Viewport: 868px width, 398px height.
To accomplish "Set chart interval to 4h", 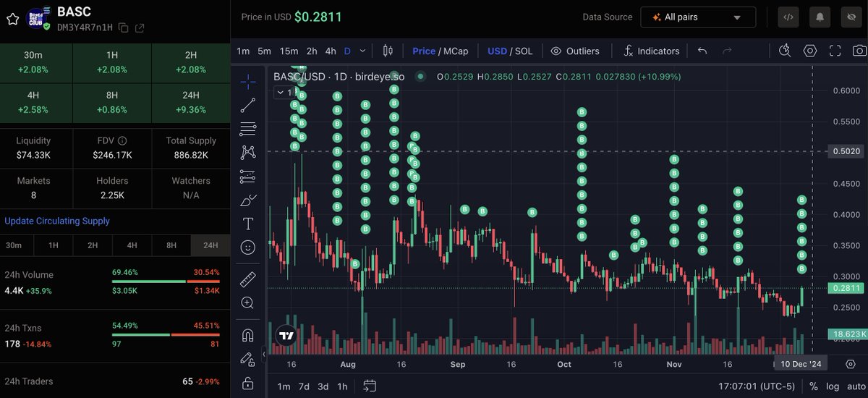I will pyautogui.click(x=331, y=51).
